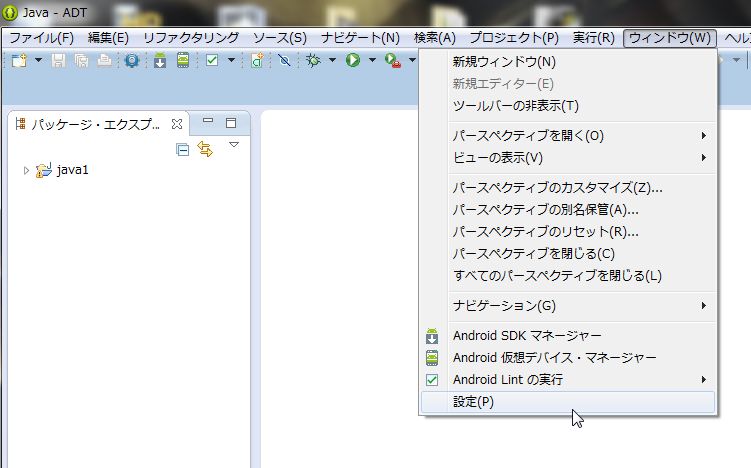Click the Print icon in toolbar
The width and height of the screenshot is (751, 468).
click(x=104, y=60)
